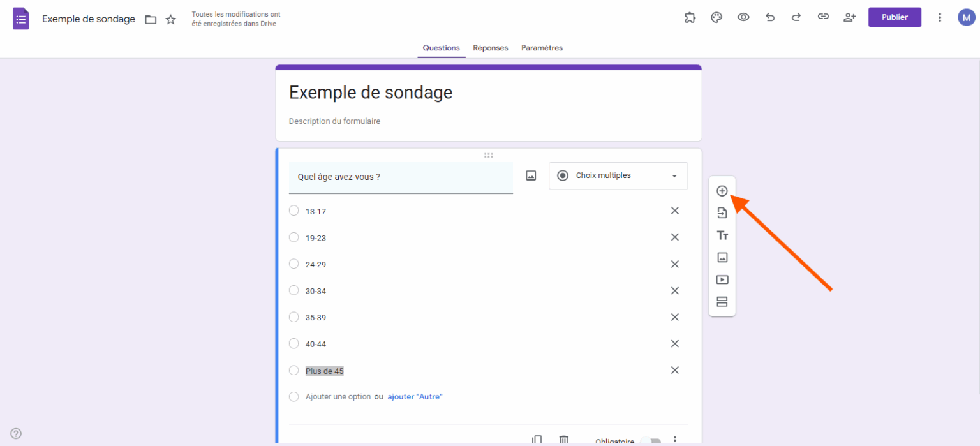Insert an image via the sidebar image icon
Image resolution: width=980 pixels, height=446 pixels.
722,257
